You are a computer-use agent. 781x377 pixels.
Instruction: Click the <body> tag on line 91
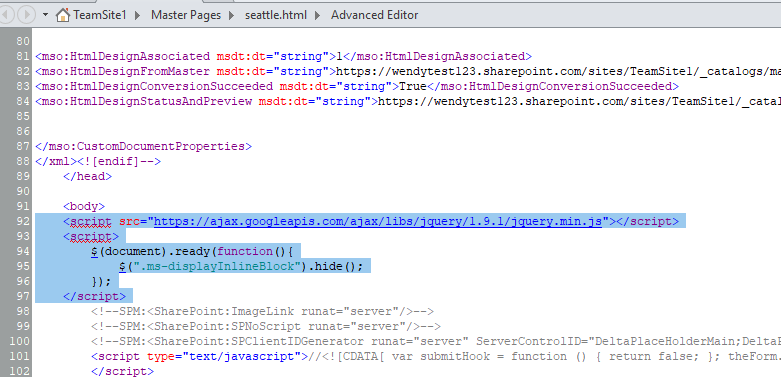[x=84, y=206]
